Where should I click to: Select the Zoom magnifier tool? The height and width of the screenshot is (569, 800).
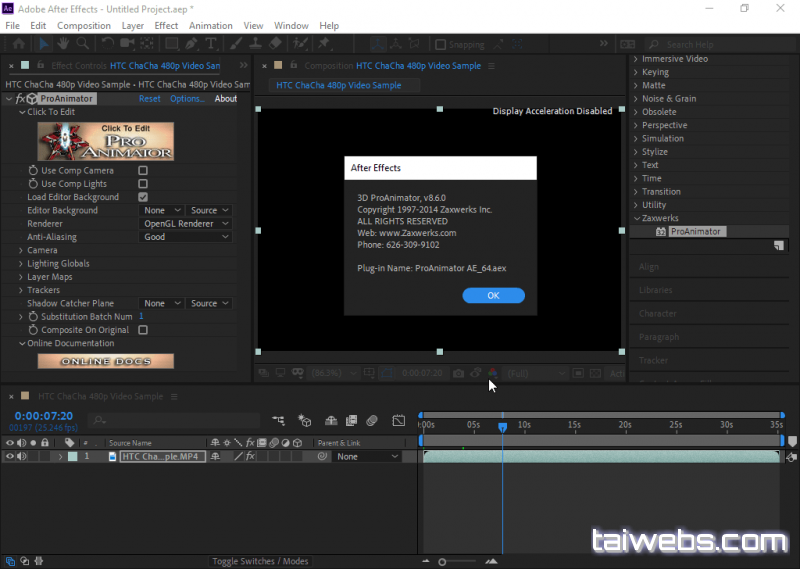pyautogui.click(x=81, y=44)
